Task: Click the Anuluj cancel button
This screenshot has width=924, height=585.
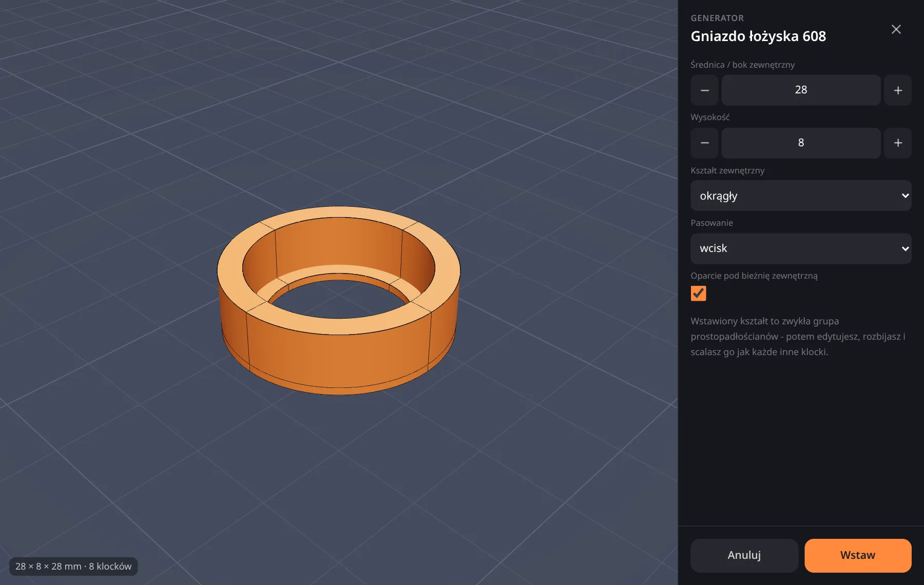Action: point(744,555)
